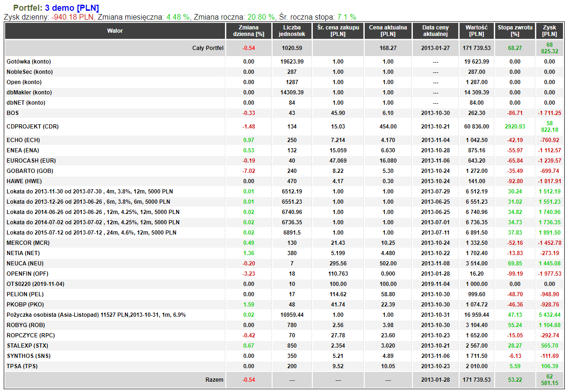The image size is (569, 392).
Task: Click the 'Wartość [PLN]' column header
Action: 477,31
